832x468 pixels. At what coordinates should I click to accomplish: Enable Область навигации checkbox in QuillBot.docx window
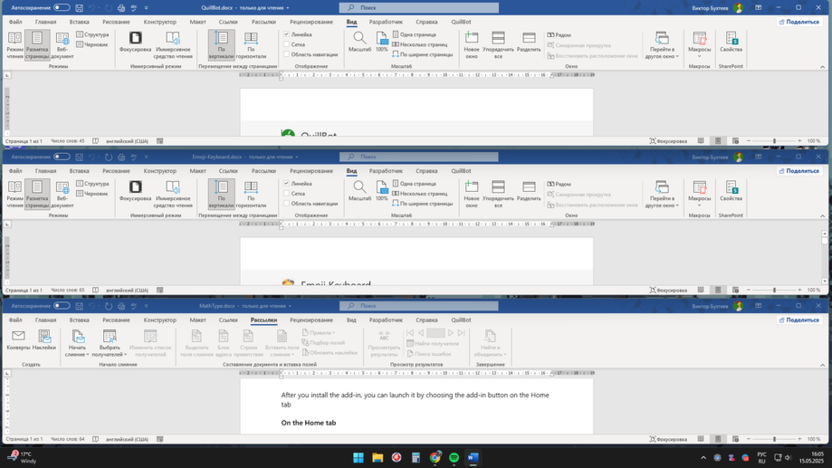click(287, 54)
